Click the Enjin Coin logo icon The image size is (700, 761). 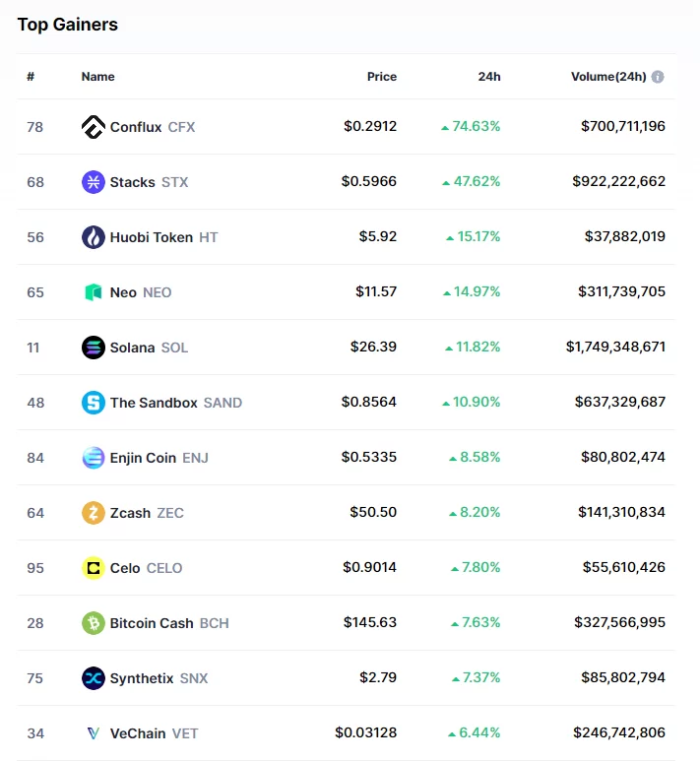[x=94, y=458]
